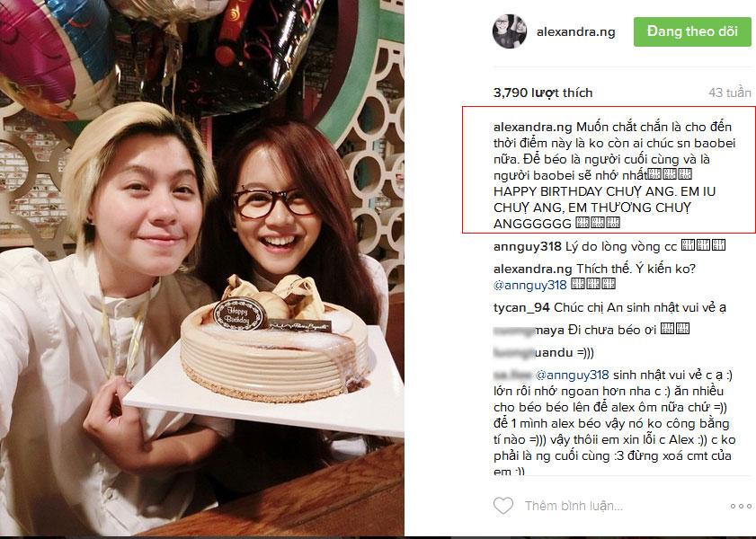Click the heart like icon
This screenshot has width=756, height=539.
503,505
